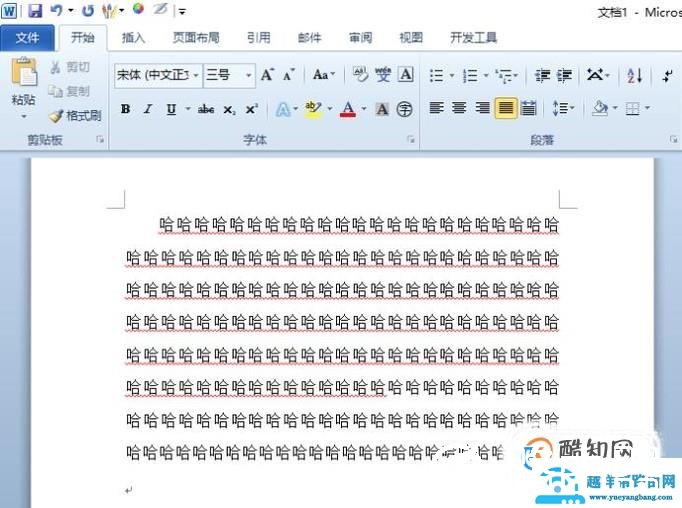Viewport: 682px width, 508px height.
Task: Click the Redo icon in quick access toolbar
Action: coord(88,10)
